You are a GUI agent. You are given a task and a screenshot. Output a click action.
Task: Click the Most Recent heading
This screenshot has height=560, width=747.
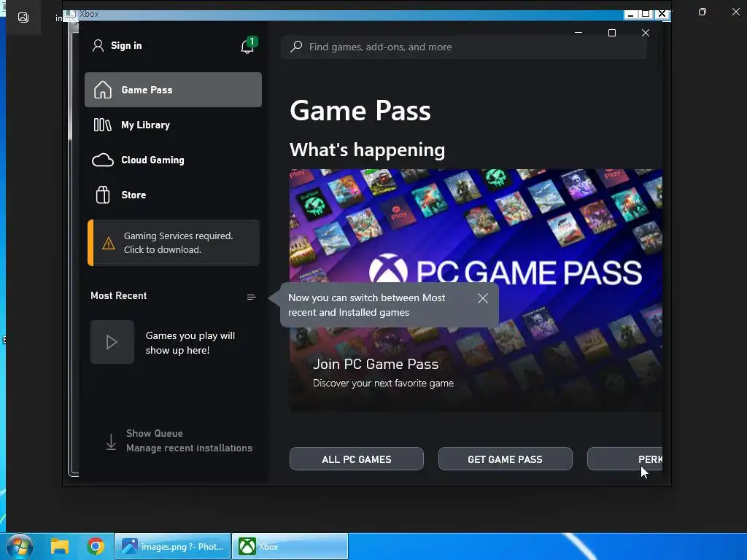click(119, 296)
